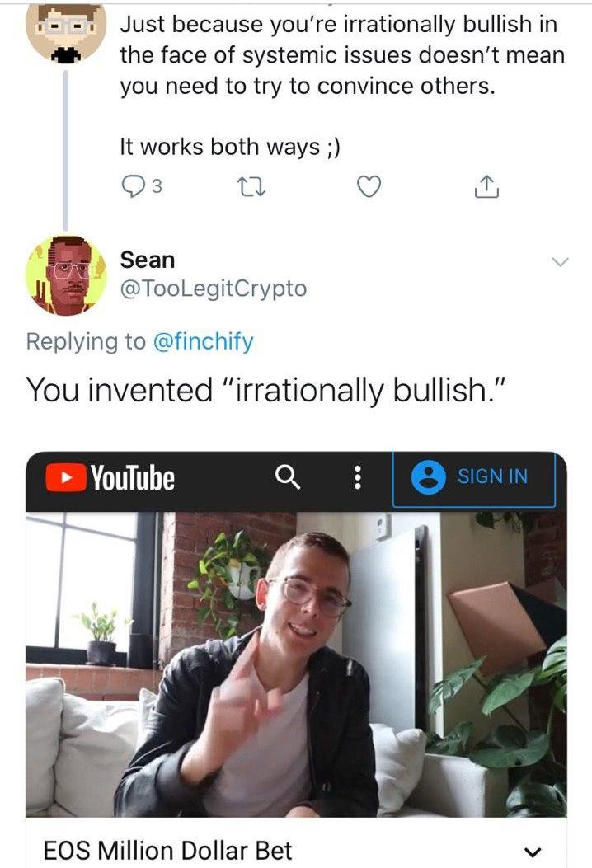Viewport: 592px width, 868px height.
Task: Open the YouTube three-dot options menu
Action: click(358, 477)
